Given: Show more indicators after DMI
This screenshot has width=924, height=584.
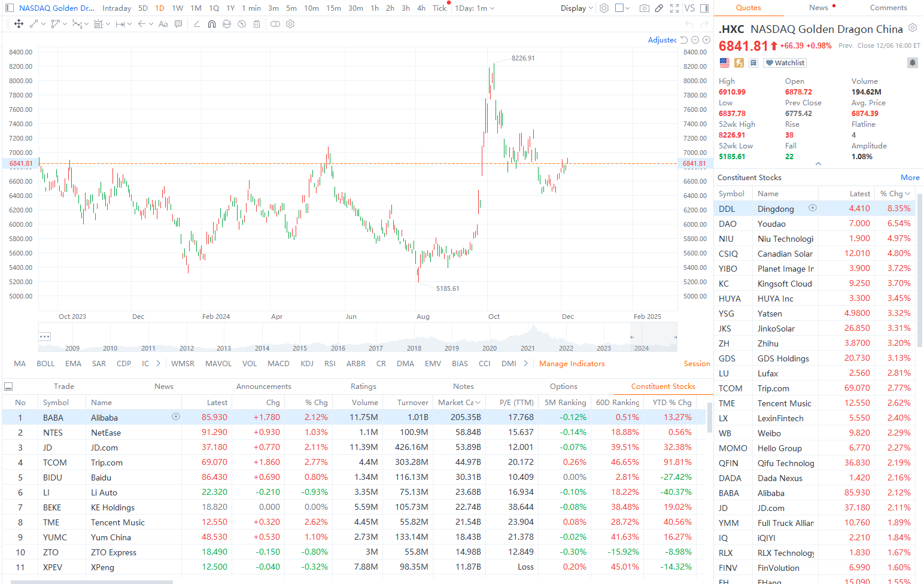Looking at the screenshot, I should pyautogui.click(x=525, y=363).
